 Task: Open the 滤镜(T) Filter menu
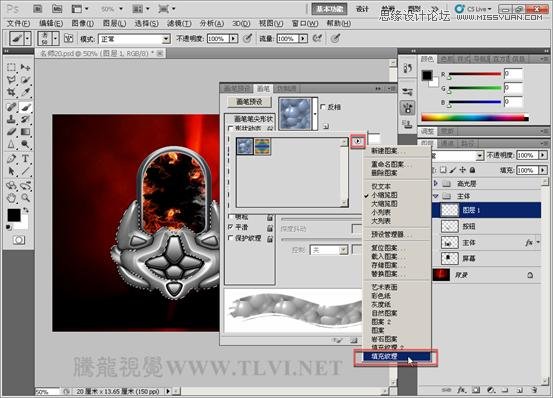(179, 23)
